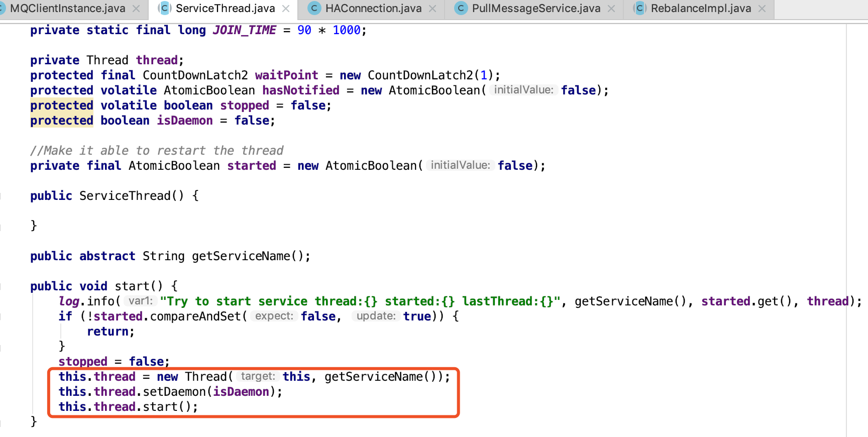Click the JOIN_TIME constant name
This screenshot has height=437, width=868.
[244, 30]
